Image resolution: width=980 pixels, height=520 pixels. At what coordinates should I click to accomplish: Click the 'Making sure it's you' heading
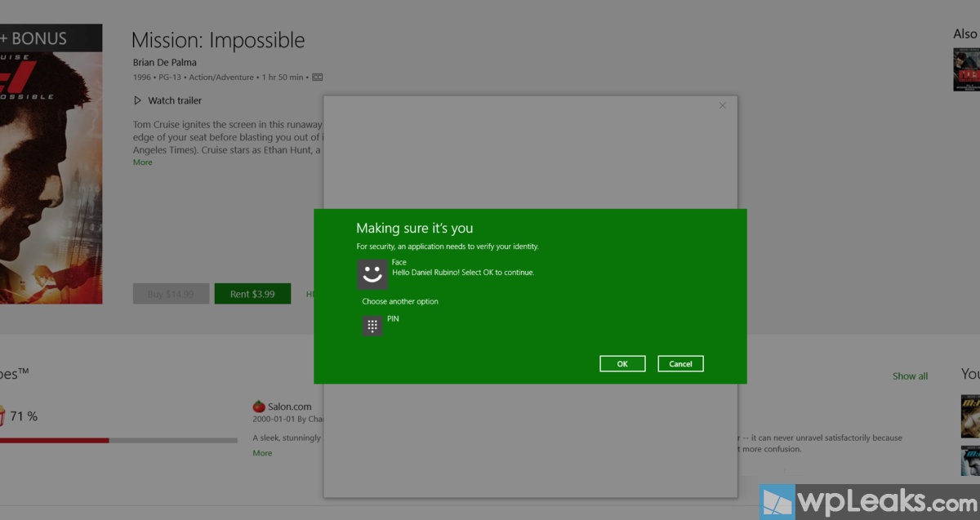(415, 229)
